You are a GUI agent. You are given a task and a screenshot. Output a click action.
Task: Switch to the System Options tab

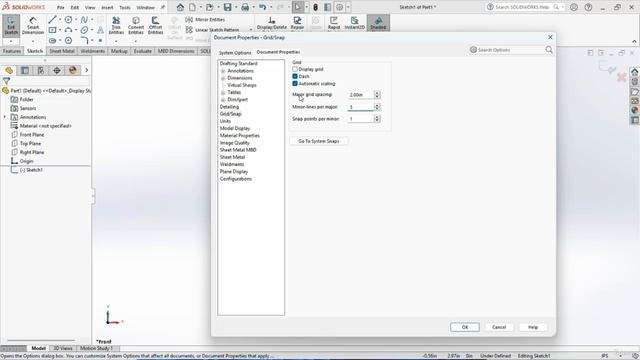click(235, 53)
